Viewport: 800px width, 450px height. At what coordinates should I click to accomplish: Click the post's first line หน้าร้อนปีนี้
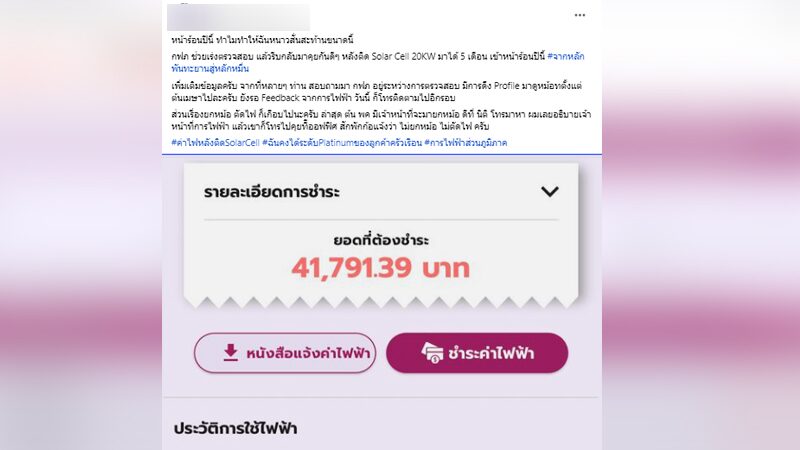[262, 40]
